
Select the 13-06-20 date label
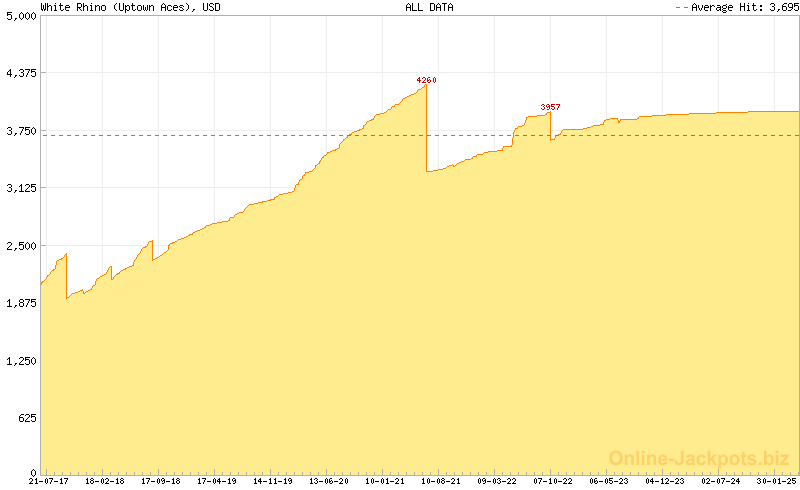pos(328,481)
